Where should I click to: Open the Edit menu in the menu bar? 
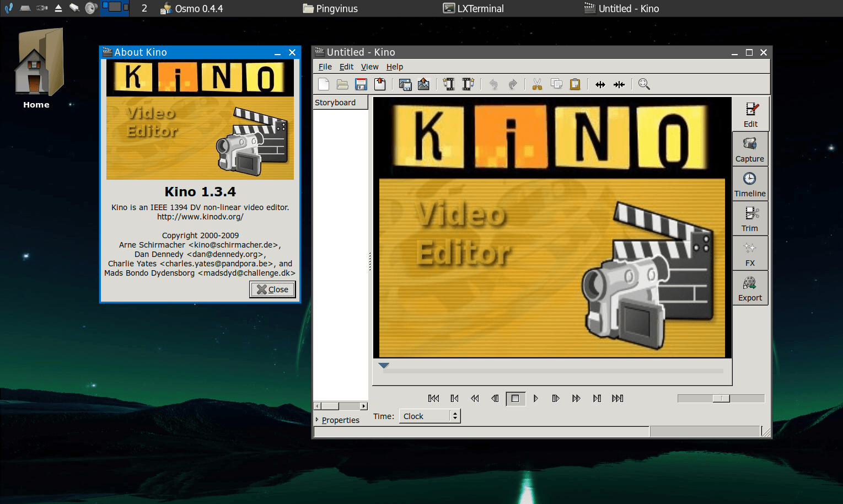[x=346, y=67]
